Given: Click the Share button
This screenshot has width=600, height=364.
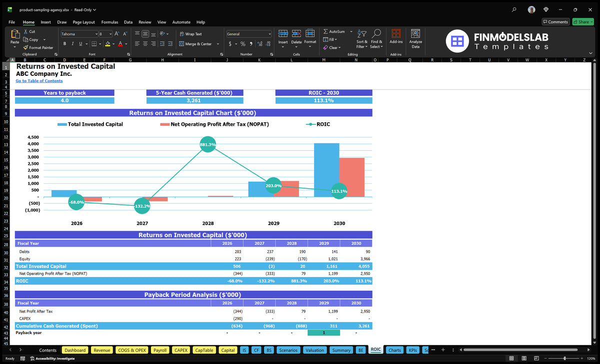Looking at the screenshot, I should tap(582, 22).
